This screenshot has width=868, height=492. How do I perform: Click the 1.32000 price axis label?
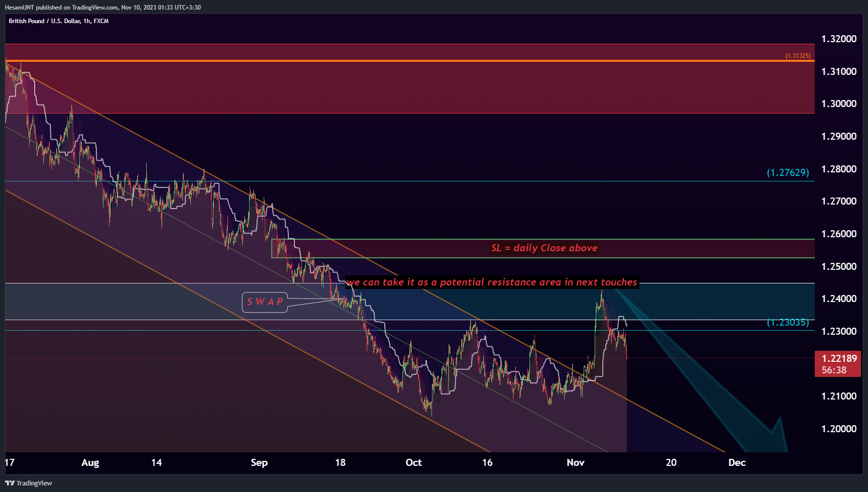point(839,39)
